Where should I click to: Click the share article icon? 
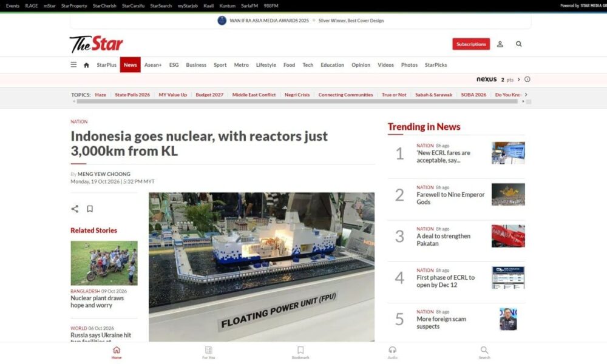(75, 209)
